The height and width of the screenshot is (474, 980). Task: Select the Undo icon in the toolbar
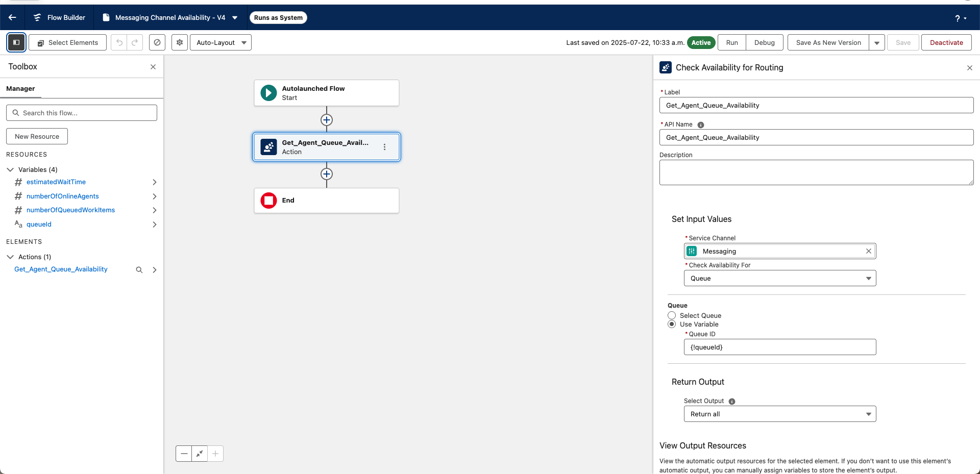(x=119, y=42)
